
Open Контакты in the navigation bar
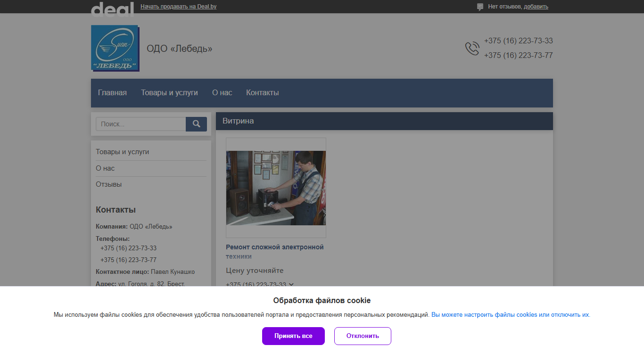(263, 93)
